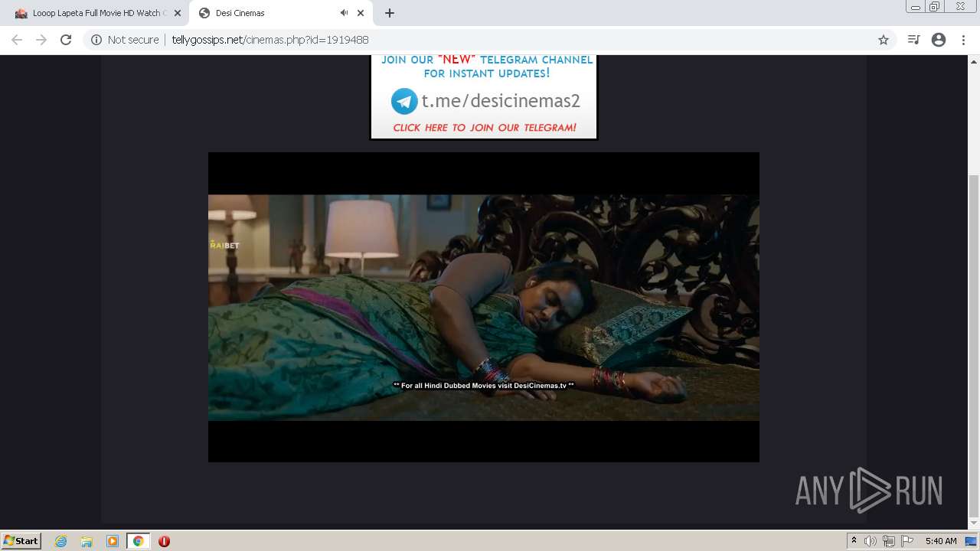Click Show desktop button
Viewport: 980px width, 551px height.
(972, 541)
